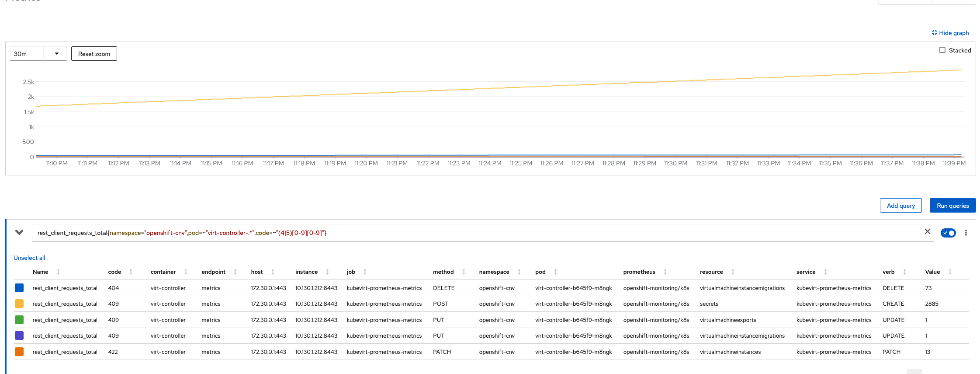Toggle the yellow series swatch for secrets
The width and height of the screenshot is (980, 374).
click(x=19, y=304)
